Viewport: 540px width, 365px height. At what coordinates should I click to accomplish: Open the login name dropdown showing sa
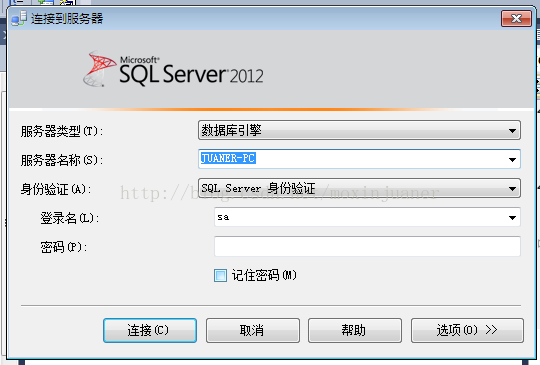pyautogui.click(x=512, y=217)
